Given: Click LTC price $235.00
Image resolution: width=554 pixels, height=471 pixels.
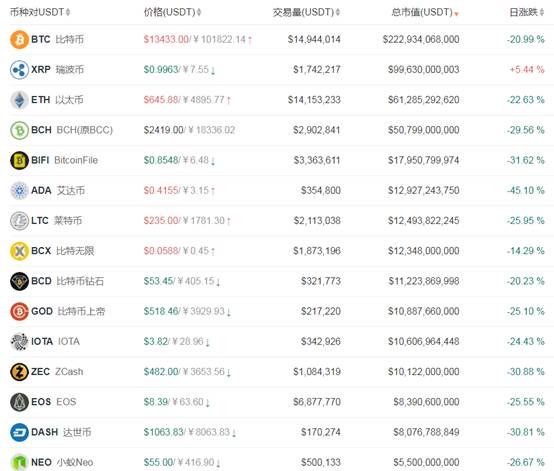Looking at the screenshot, I should point(161,221).
